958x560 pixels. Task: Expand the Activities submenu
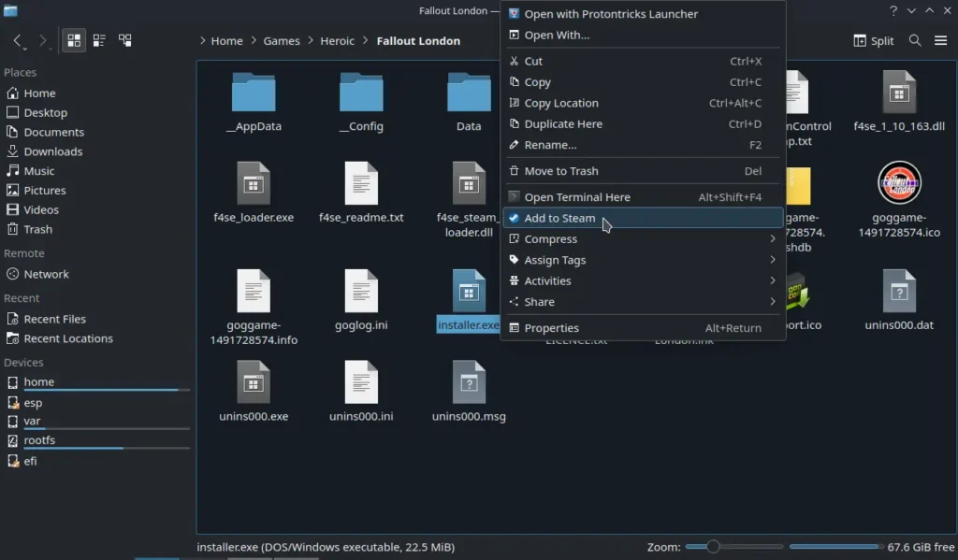(x=643, y=280)
